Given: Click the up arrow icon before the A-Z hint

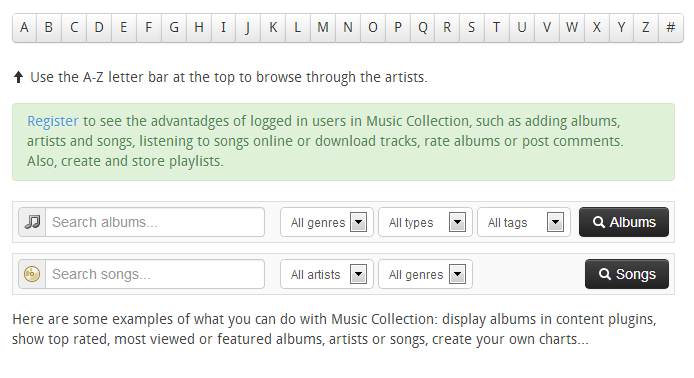Looking at the screenshot, I should [x=18, y=77].
